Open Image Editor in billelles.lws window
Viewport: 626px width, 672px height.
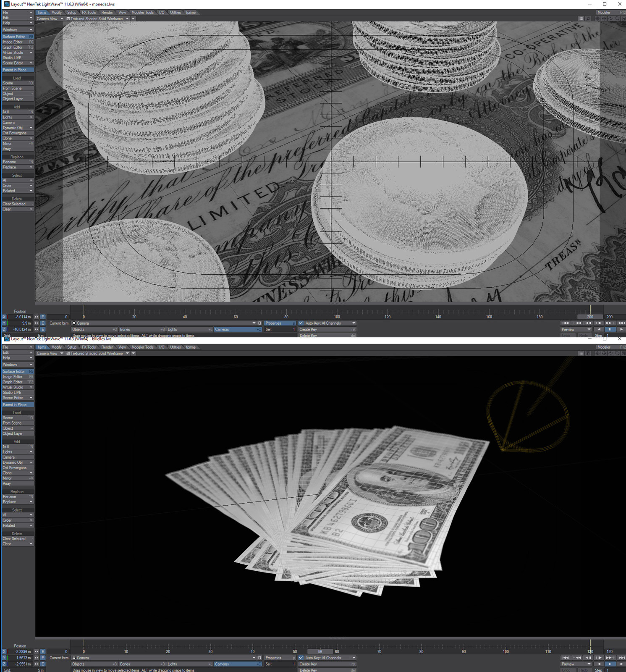pyautogui.click(x=17, y=377)
